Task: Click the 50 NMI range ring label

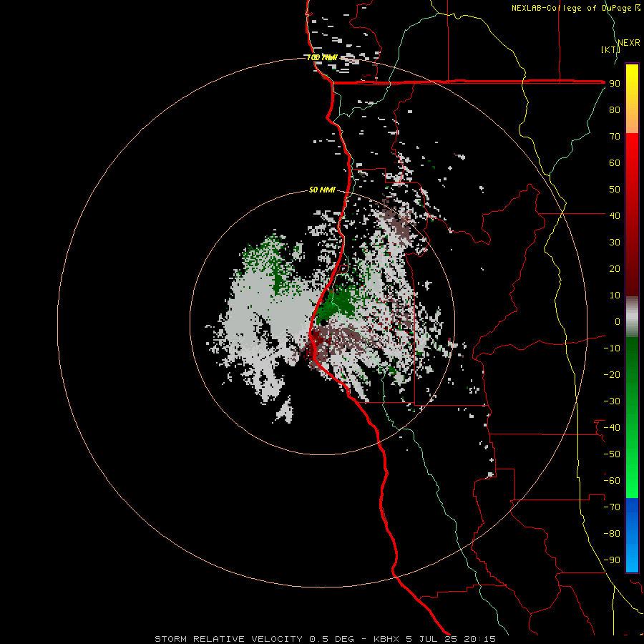Action: (x=322, y=190)
